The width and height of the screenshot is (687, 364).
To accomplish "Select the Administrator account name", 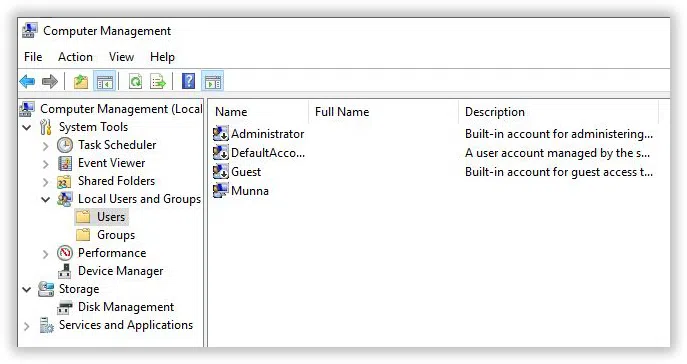I will click(268, 134).
